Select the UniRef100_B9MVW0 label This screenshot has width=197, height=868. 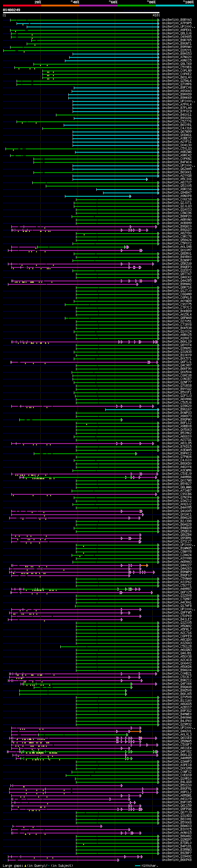(x=177, y=47)
